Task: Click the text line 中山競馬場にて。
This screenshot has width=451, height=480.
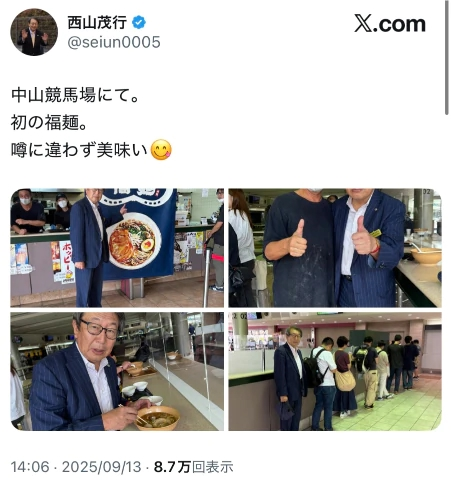Action: [x=75, y=95]
